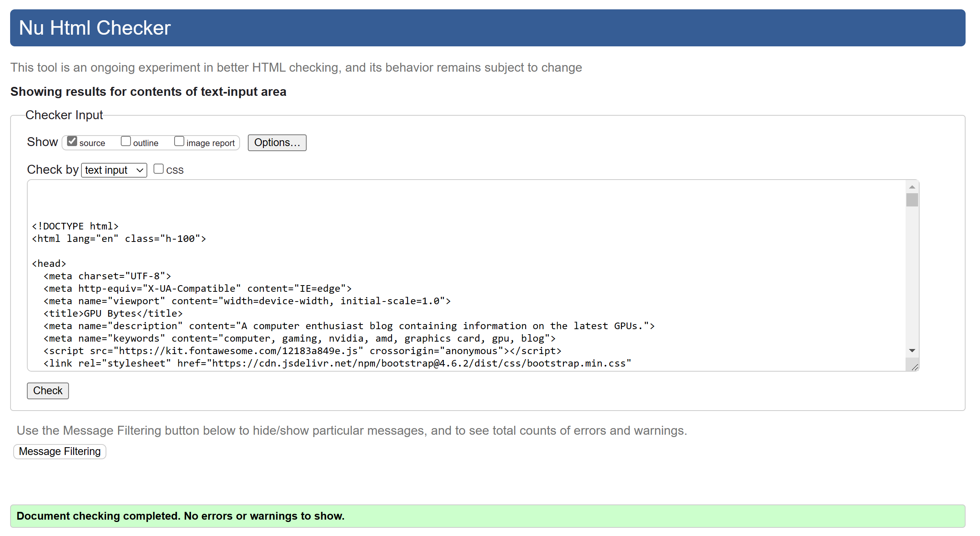Click the source checkbox label text
The height and width of the screenshot is (536, 980).
pyautogui.click(x=92, y=143)
